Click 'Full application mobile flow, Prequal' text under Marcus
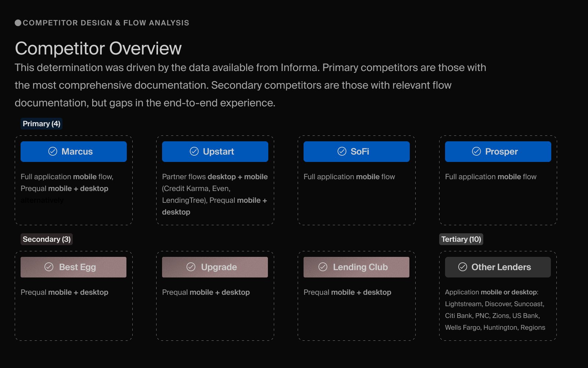 pos(67,183)
